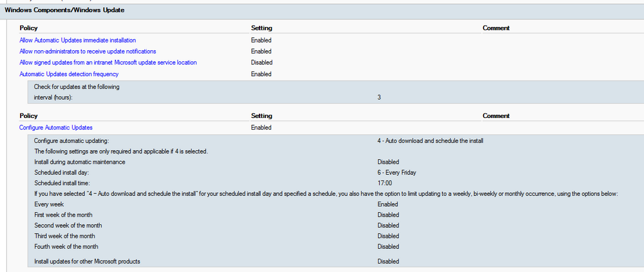Open Configure Automatic Updates policy link
This screenshot has width=644, height=272.
click(59, 128)
